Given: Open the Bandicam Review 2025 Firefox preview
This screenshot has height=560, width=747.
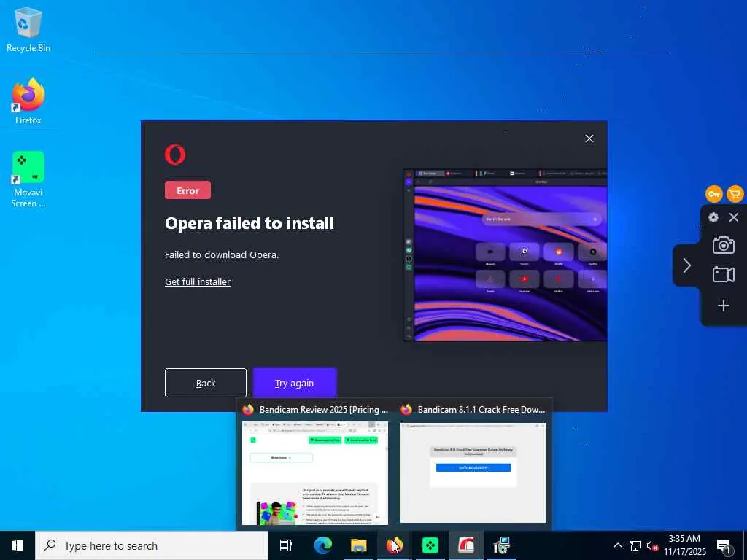Looking at the screenshot, I should (x=315, y=464).
